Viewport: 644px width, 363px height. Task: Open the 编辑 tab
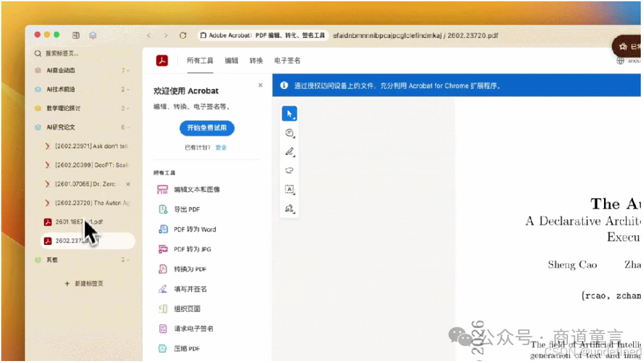click(231, 61)
